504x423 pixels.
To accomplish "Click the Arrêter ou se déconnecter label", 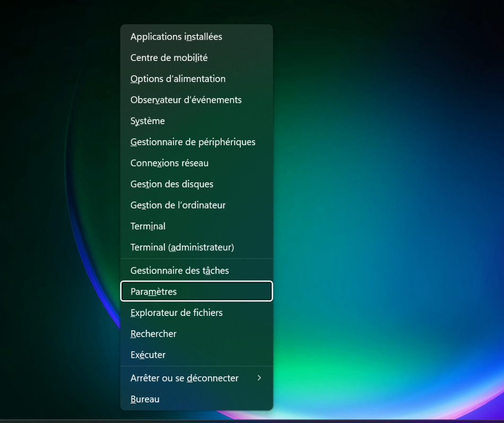I will click(x=184, y=378).
